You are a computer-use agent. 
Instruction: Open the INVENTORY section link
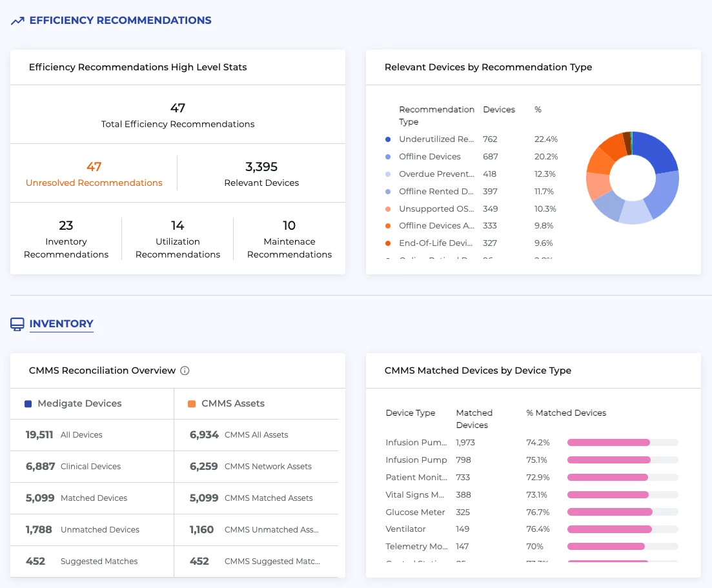click(x=61, y=324)
